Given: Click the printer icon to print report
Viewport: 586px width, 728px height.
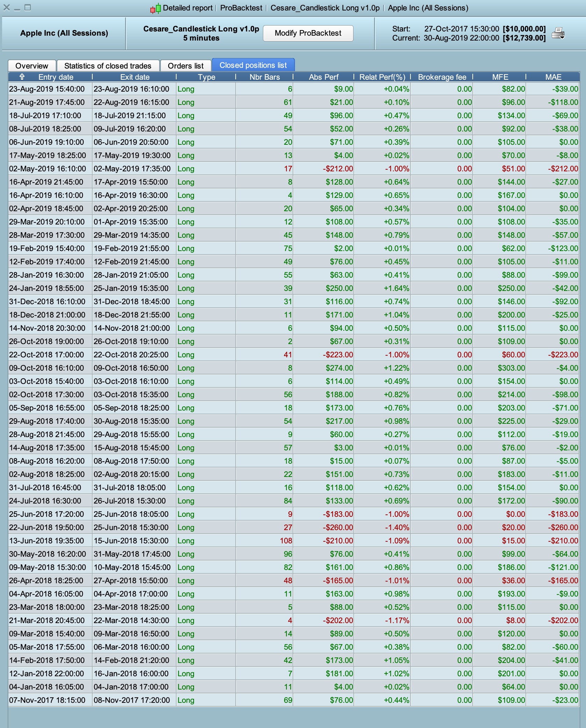Looking at the screenshot, I should click(558, 33).
